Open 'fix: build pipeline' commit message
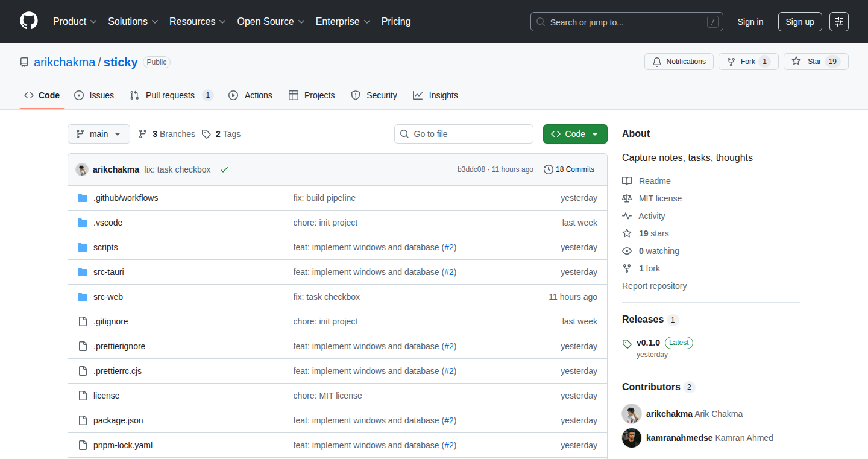The height and width of the screenshot is (459, 868). click(324, 198)
